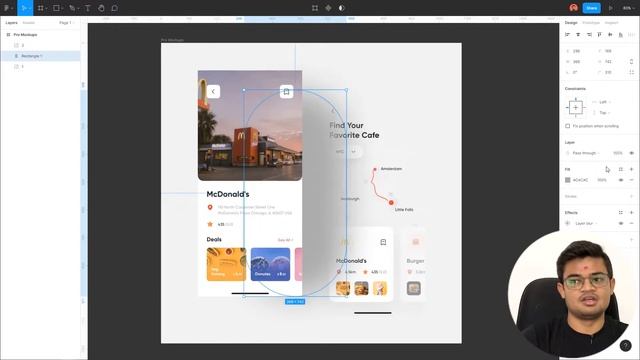The image size is (640, 360).
Task: Toggle fill visibility eye
Action: point(621,180)
